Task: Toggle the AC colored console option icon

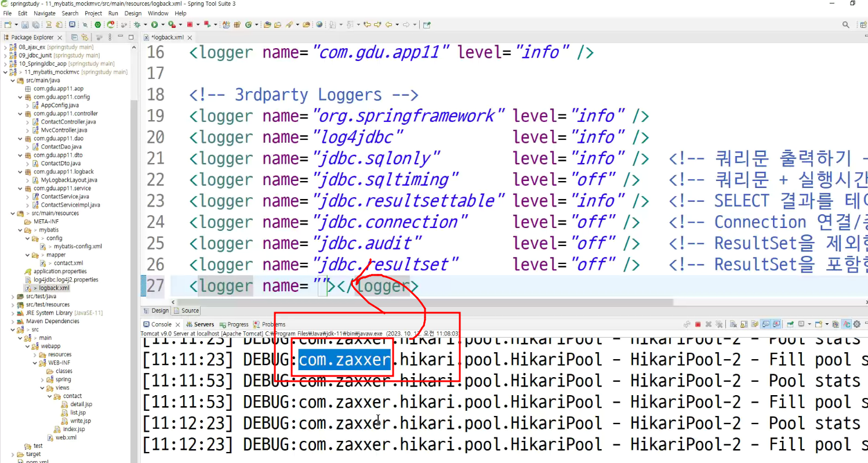Action: [x=846, y=324]
